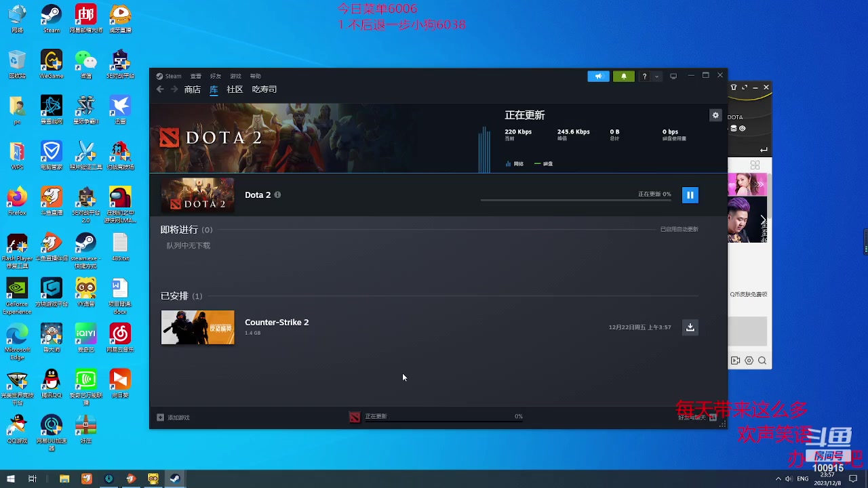This screenshot has height=488, width=868.
Task: Switch to the 商店 tab
Action: [193, 89]
